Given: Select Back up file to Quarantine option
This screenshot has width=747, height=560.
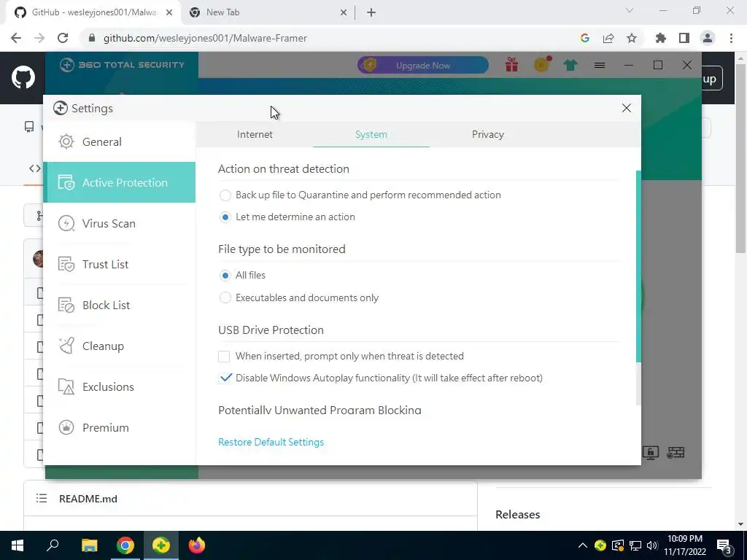Looking at the screenshot, I should point(225,195).
